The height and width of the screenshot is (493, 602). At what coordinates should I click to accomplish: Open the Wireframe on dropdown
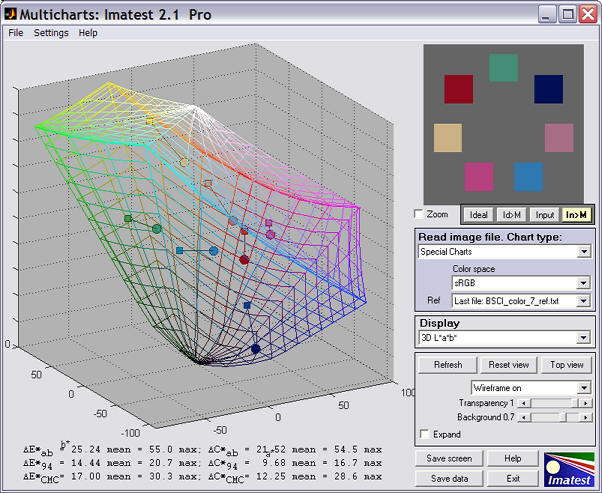pyautogui.click(x=531, y=388)
